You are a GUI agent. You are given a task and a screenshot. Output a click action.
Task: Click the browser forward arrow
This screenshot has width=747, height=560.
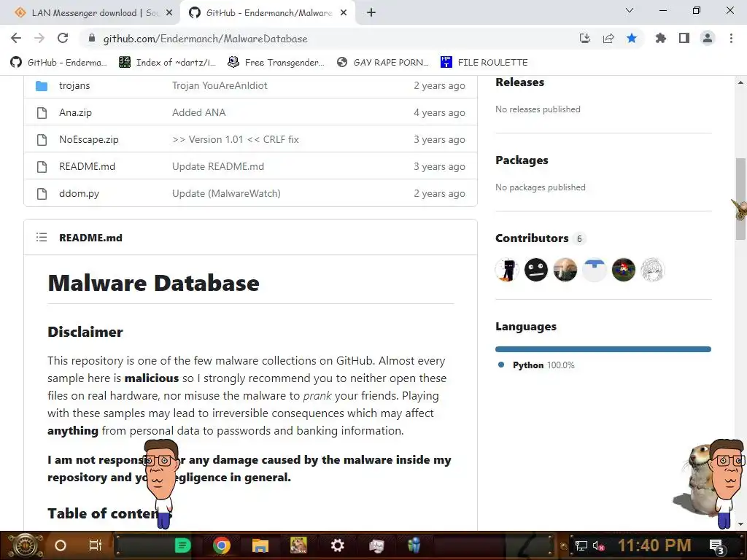click(x=39, y=38)
